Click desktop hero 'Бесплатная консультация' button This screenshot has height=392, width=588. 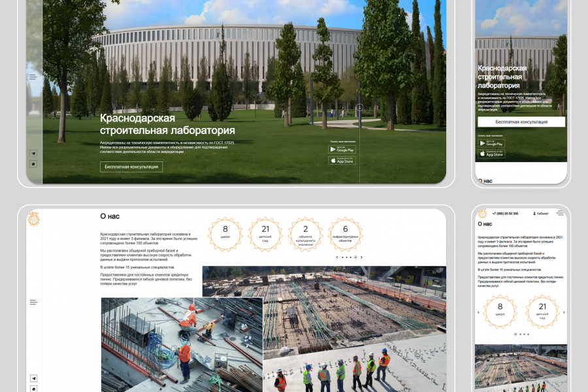pos(131,167)
